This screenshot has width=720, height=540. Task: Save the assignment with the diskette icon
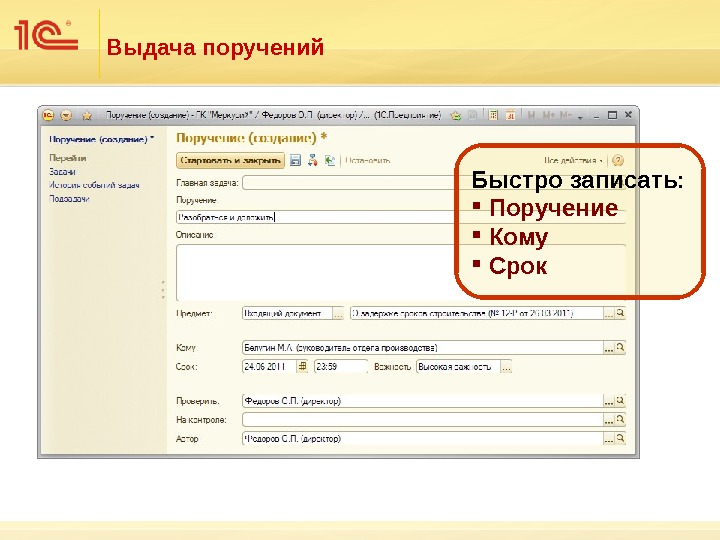295,160
